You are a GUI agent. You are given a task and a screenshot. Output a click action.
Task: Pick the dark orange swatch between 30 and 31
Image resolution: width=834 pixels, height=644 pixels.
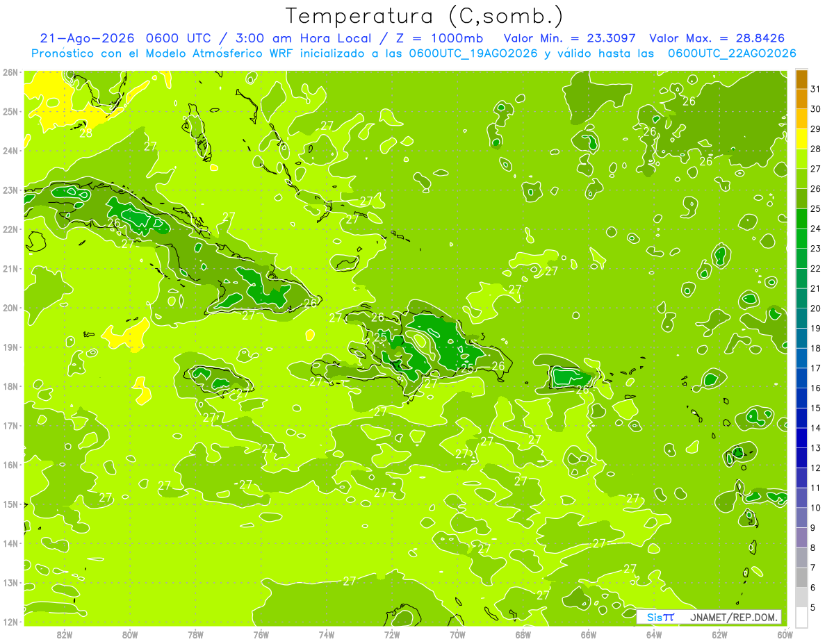tap(801, 99)
